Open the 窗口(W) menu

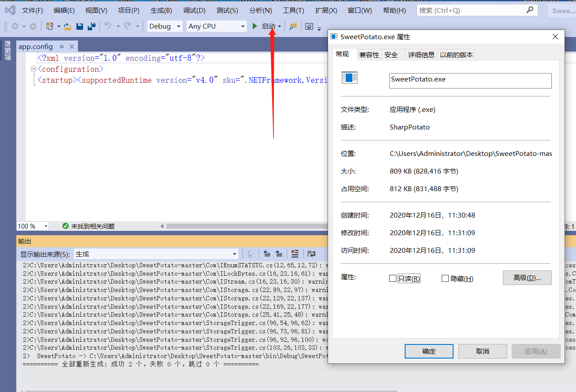coord(360,10)
